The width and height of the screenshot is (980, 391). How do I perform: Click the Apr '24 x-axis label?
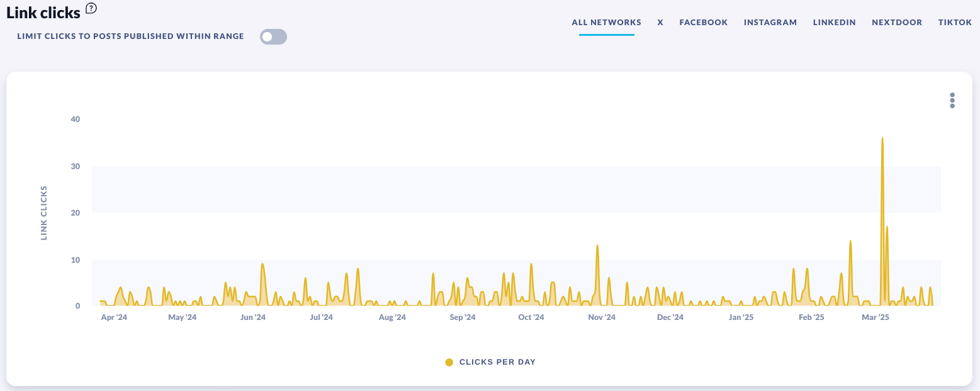point(114,317)
